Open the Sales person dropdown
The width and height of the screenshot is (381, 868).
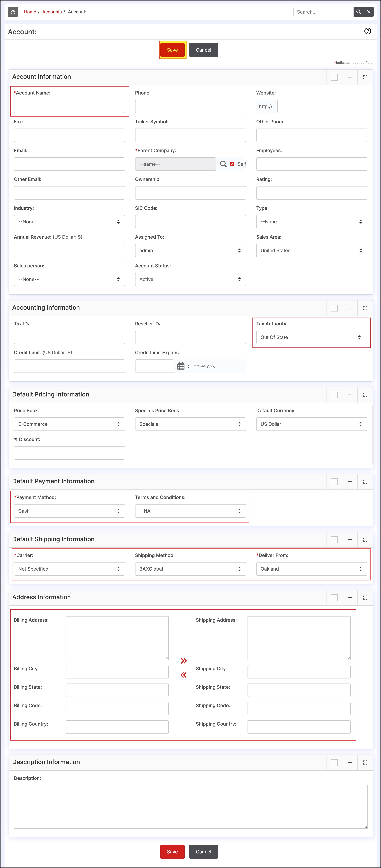point(69,279)
